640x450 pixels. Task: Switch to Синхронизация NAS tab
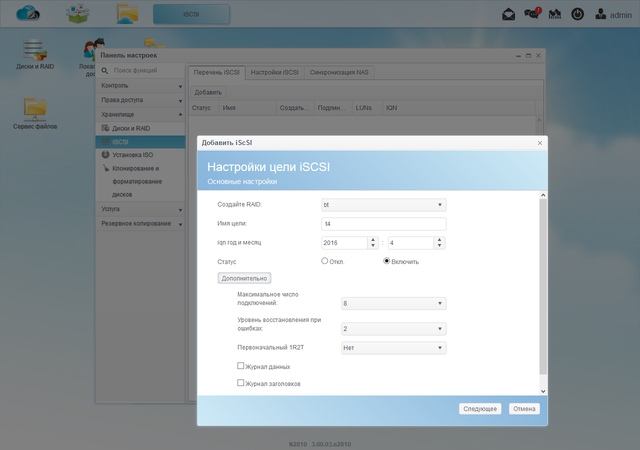coord(339,72)
